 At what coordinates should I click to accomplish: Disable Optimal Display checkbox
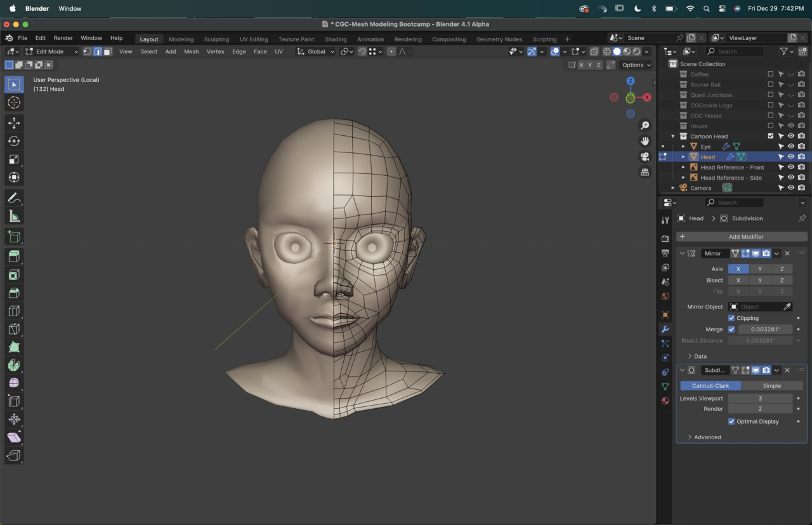(x=731, y=422)
